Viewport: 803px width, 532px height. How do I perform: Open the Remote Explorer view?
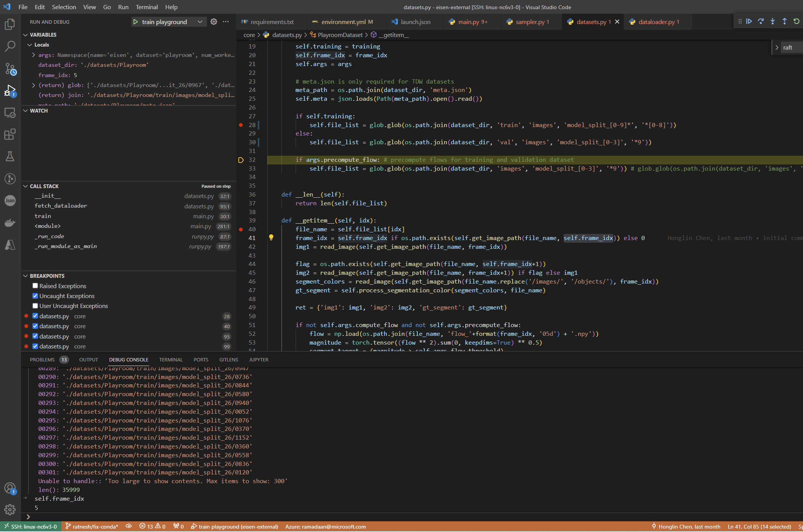(x=10, y=113)
